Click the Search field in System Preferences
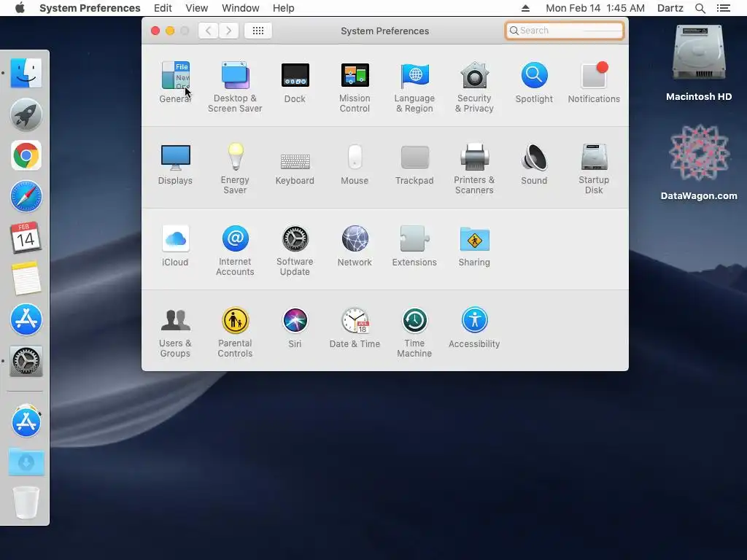Screen dimensions: 747x560 (x=565, y=31)
